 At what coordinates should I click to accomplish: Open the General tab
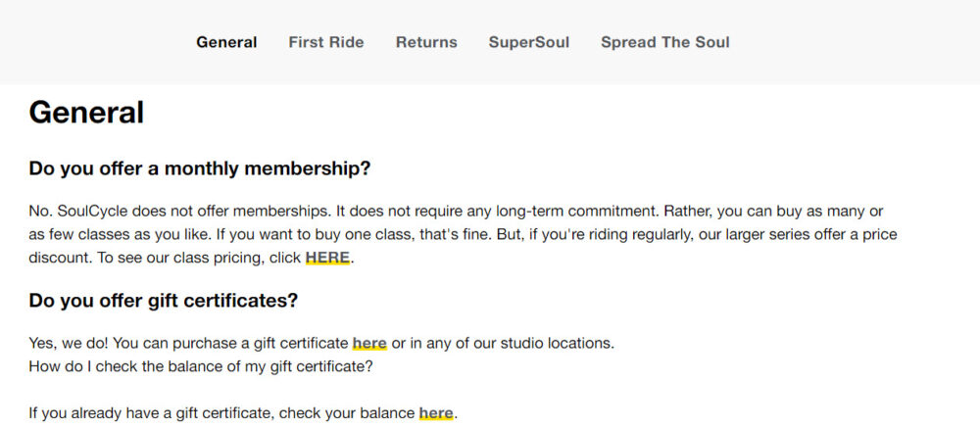[226, 42]
